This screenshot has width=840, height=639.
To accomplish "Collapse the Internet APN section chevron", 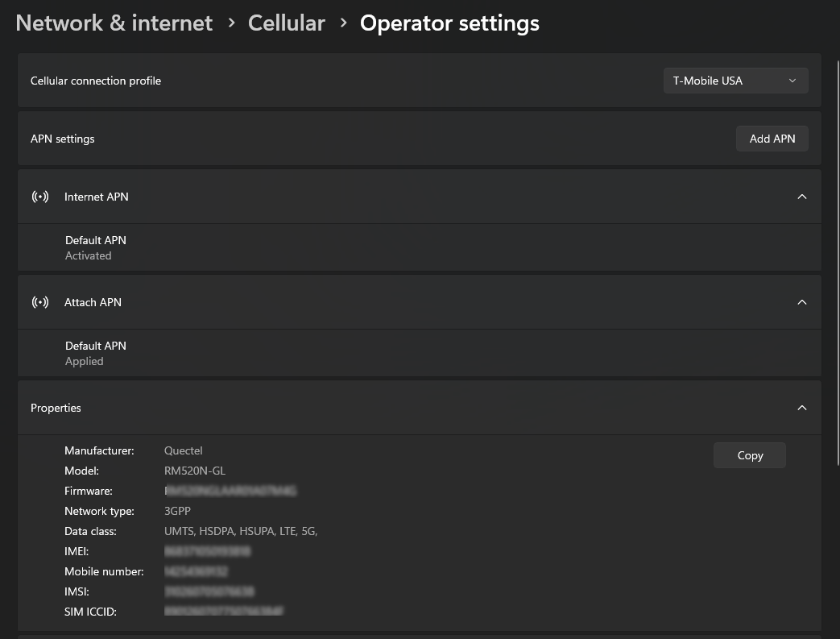I will click(801, 197).
